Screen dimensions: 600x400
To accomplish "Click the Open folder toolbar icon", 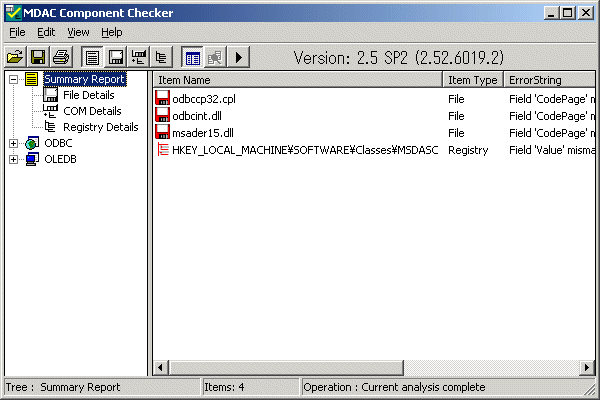I will pyautogui.click(x=17, y=58).
